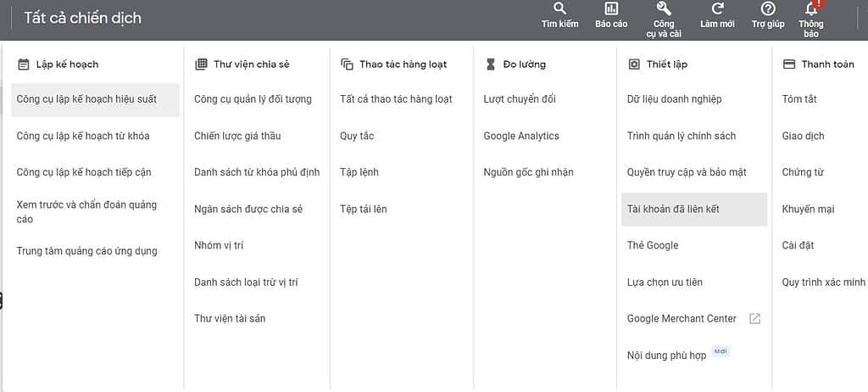Open Nội dung phù hợp setting
This screenshot has width=868, height=392.
click(x=666, y=356)
